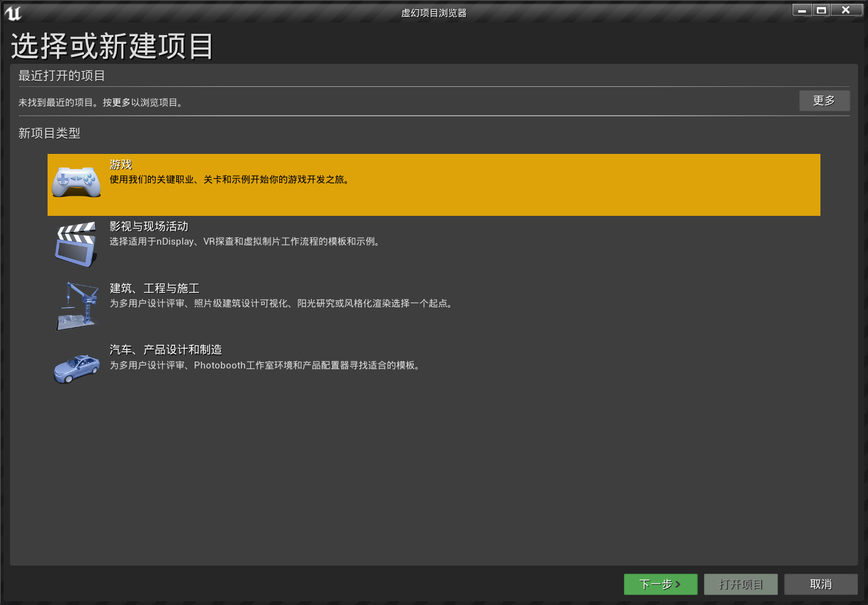The height and width of the screenshot is (605, 868).
Task: Click the description text under 游戏
Action: [230, 180]
